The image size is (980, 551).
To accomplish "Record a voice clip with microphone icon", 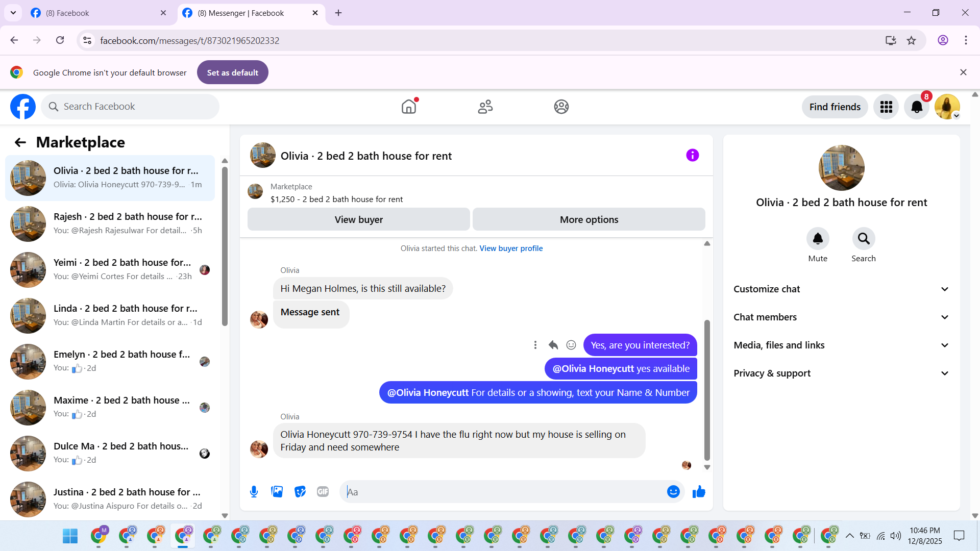I will point(254,492).
